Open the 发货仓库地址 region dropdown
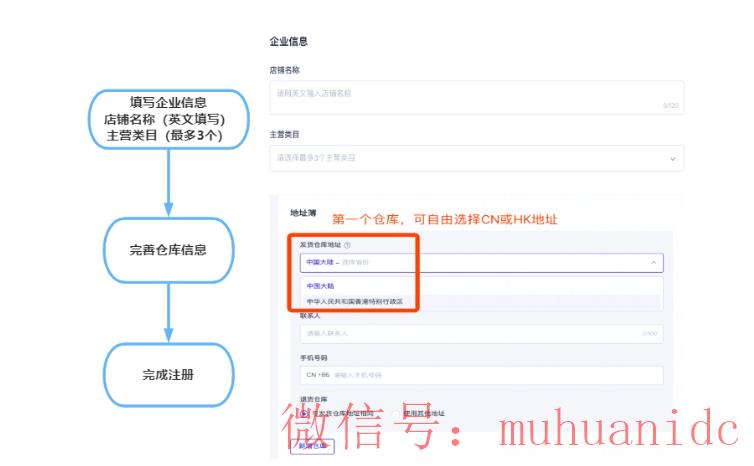Image resolution: width=754 pixels, height=466 pixels. (480, 263)
